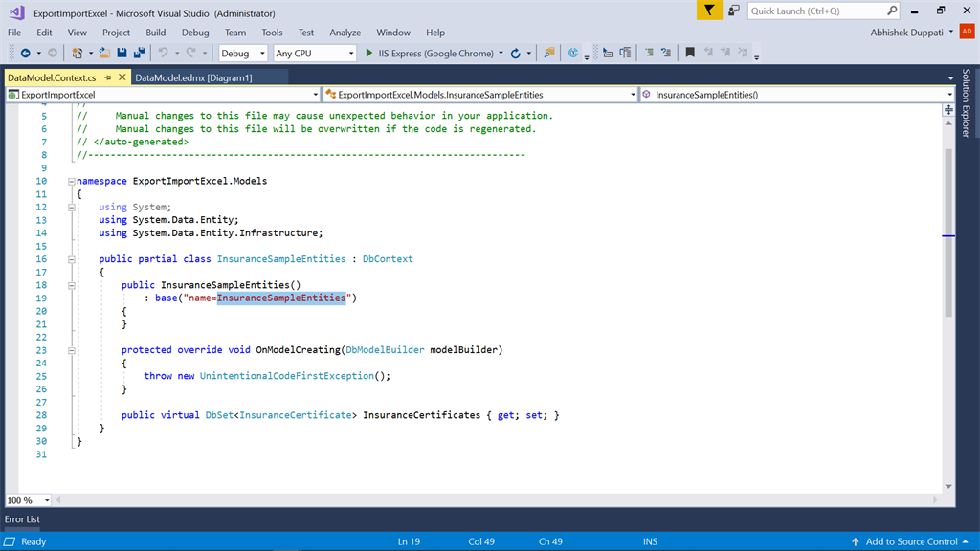Click the notifications flag icon
980x551 pixels.
[x=708, y=11]
